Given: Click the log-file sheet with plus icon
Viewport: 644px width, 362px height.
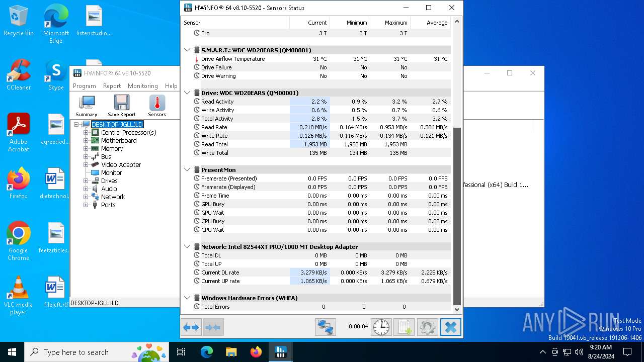Looking at the screenshot, I should point(404,327).
